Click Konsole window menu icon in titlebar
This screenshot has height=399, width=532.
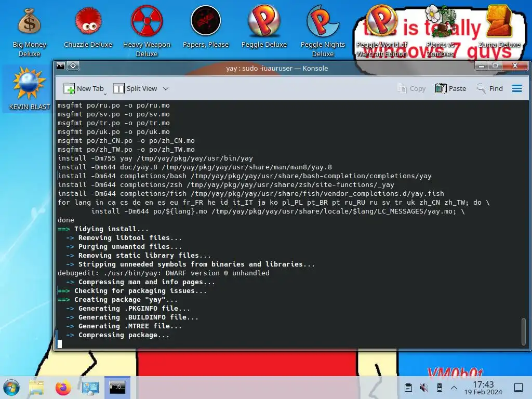pyautogui.click(x=61, y=66)
